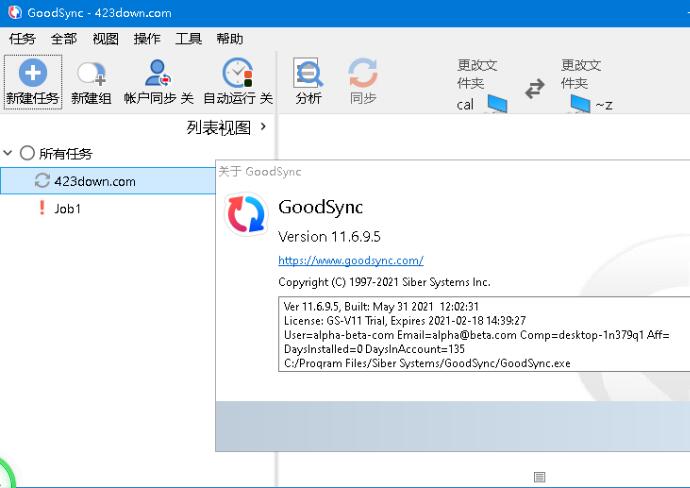The width and height of the screenshot is (690, 488).
Task: Expand the 列表视图 arrow
Action: click(263, 127)
